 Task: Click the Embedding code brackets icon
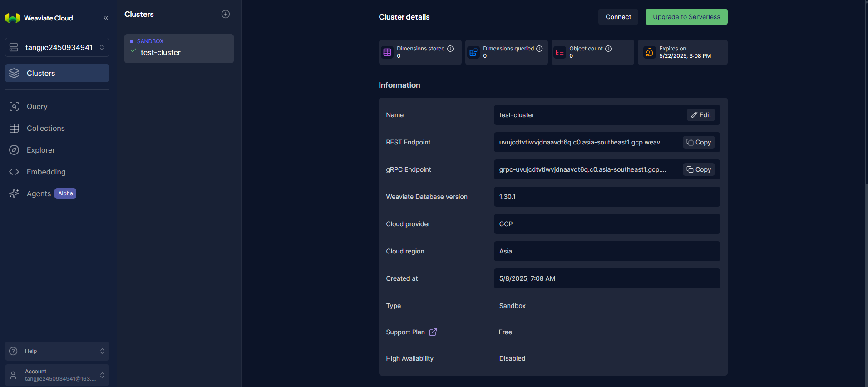coord(14,172)
